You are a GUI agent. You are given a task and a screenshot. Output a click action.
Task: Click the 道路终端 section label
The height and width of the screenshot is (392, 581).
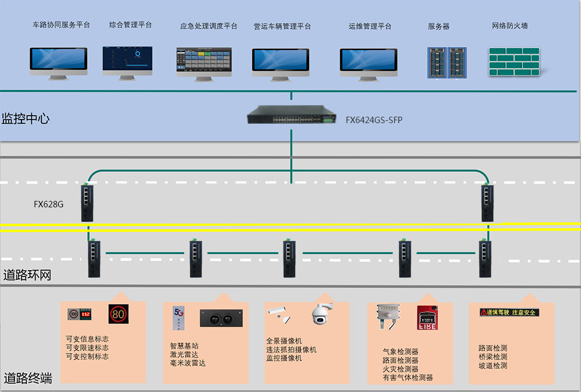[27, 379]
